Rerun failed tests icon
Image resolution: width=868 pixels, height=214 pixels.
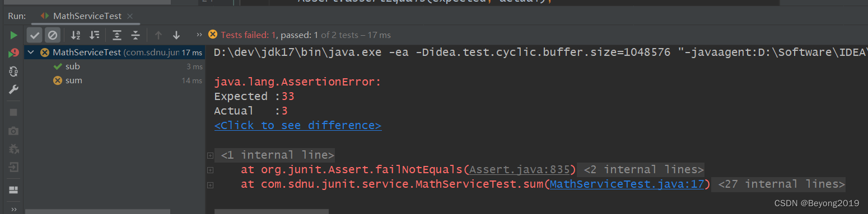13,54
